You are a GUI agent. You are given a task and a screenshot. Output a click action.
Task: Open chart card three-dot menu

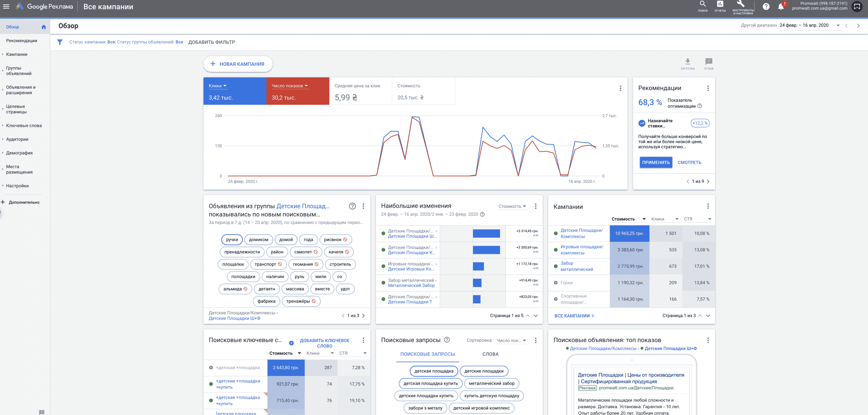pos(620,88)
